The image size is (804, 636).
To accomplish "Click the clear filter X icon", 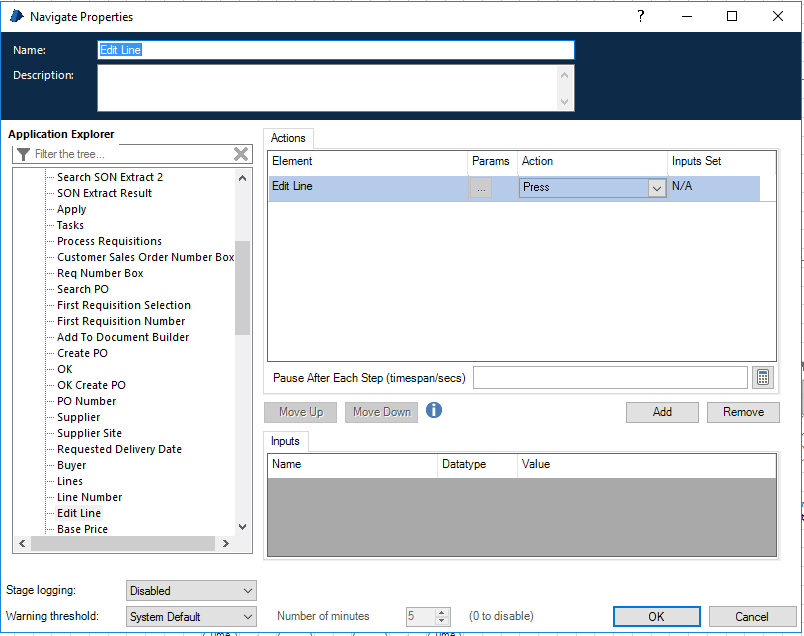I will [241, 154].
